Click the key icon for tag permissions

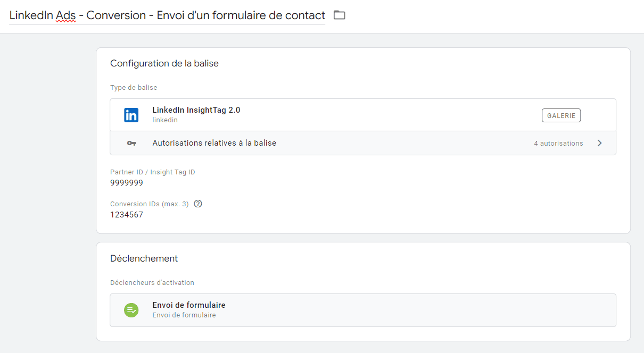click(x=131, y=143)
